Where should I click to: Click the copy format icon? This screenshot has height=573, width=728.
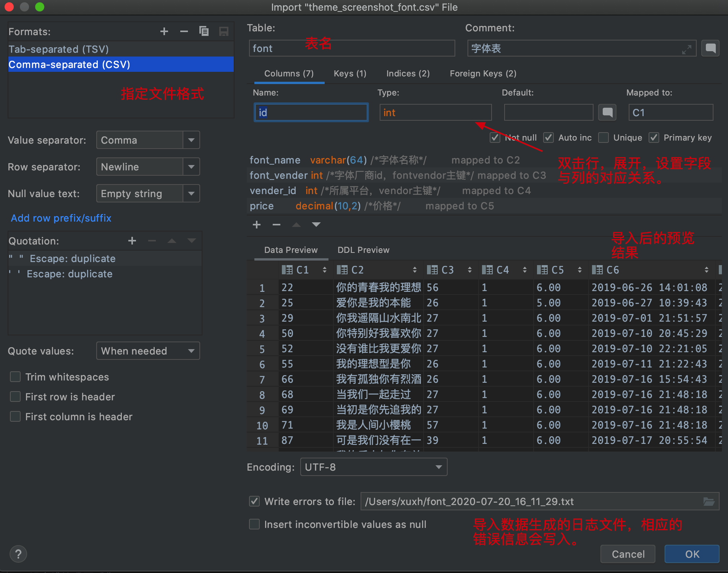pyautogui.click(x=204, y=31)
